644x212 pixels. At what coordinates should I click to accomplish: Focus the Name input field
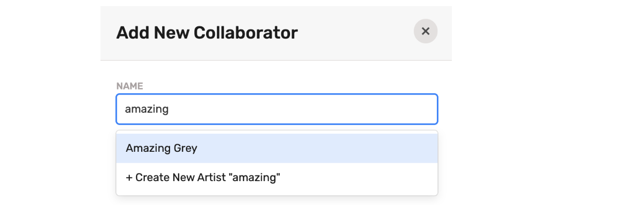(277, 109)
